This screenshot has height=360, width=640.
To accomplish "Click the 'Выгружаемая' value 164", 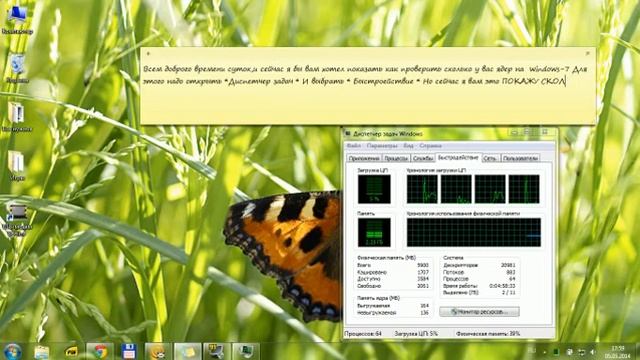I will pyautogui.click(x=424, y=306).
